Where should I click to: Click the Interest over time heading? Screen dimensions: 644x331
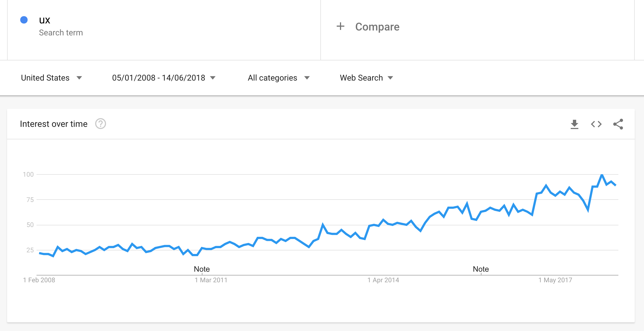(53, 124)
